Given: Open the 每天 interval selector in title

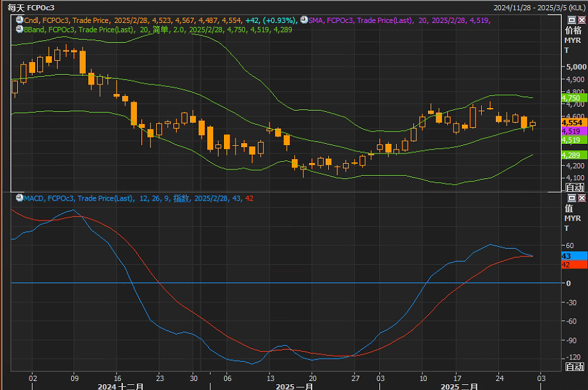Looking at the screenshot, I should [15, 8].
